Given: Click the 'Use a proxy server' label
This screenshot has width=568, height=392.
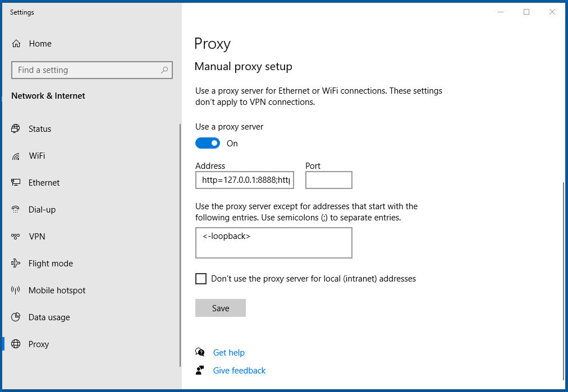Looking at the screenshot, I should tap(230, 127).
